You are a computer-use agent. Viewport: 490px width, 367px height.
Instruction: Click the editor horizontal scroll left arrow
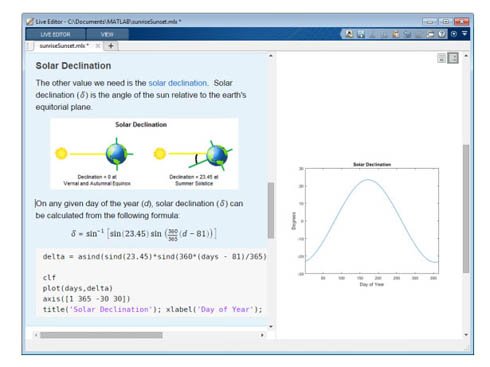(x=36, y=335)
